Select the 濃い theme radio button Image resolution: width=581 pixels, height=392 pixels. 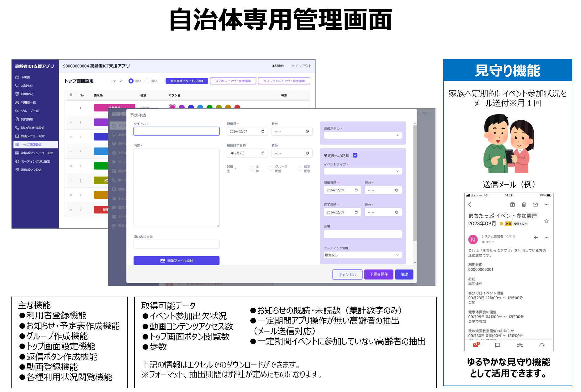click(131, 81)
